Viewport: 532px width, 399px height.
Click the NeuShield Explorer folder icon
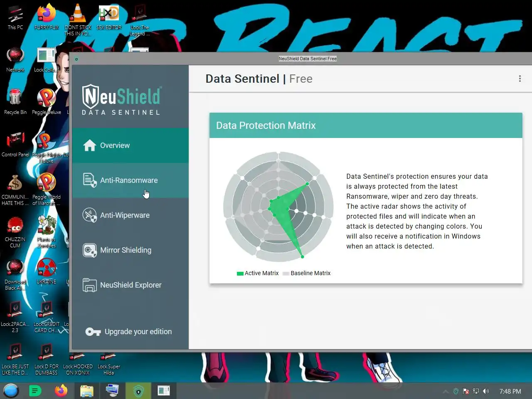[x=90, y=285]
